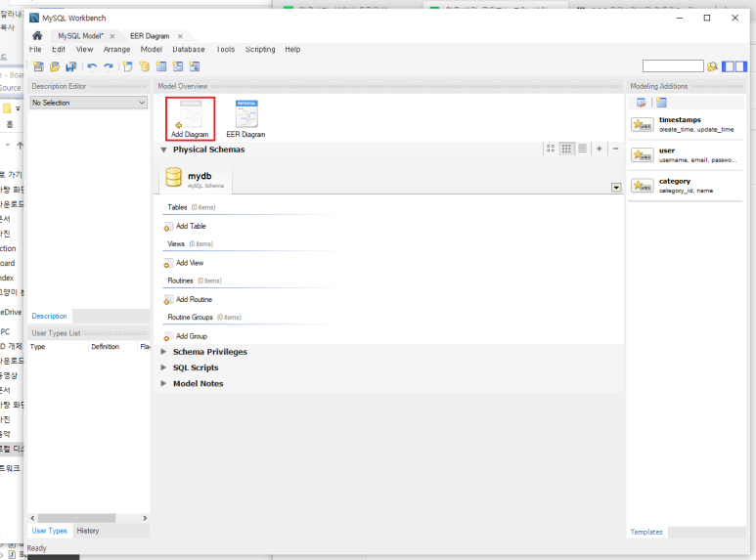Click Add Table

[185, 226]
